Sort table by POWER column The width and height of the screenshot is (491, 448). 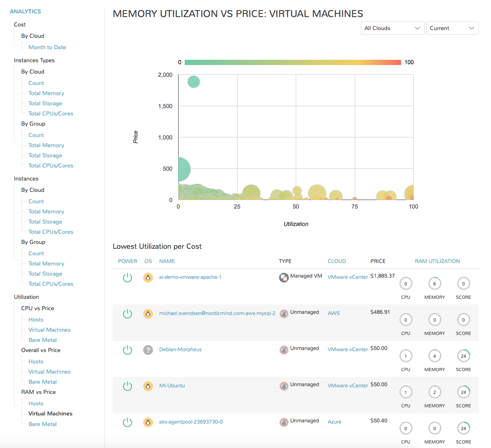127,261
